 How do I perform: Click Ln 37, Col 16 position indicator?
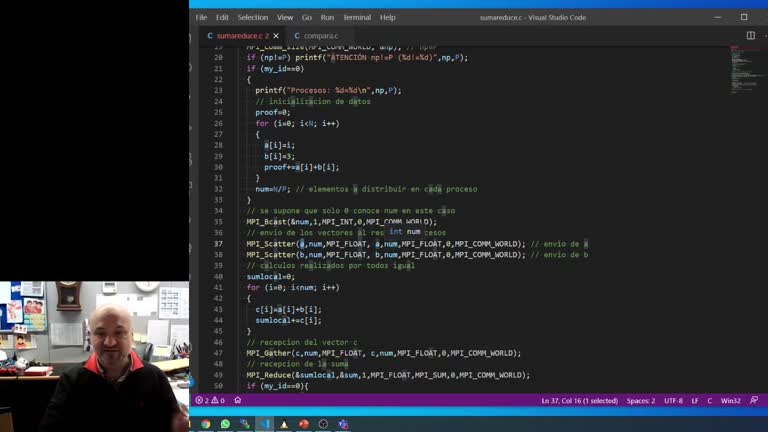click(578, 400)
